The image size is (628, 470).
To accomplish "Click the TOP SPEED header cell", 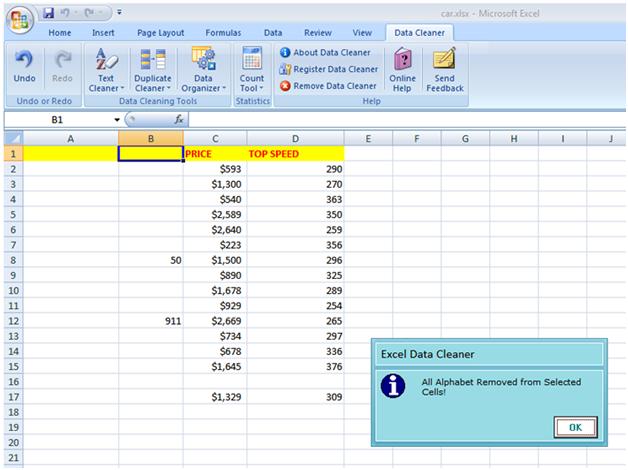I will click(295, 154).
